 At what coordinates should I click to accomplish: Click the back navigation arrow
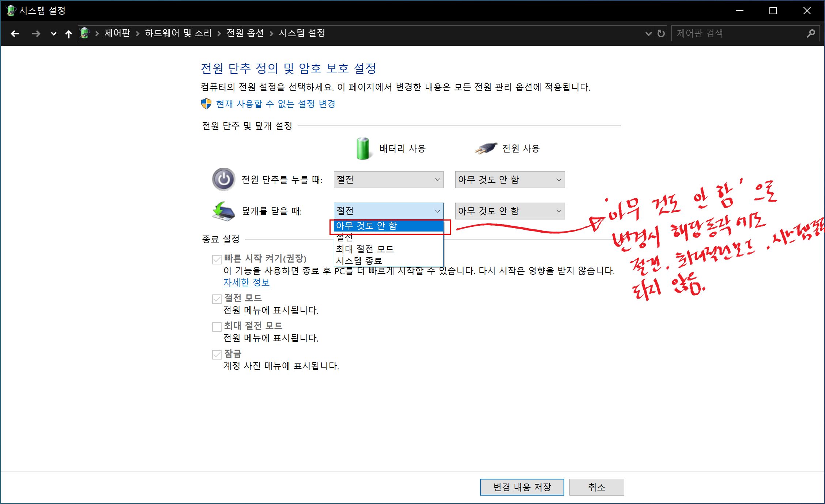tap(15, 34)
